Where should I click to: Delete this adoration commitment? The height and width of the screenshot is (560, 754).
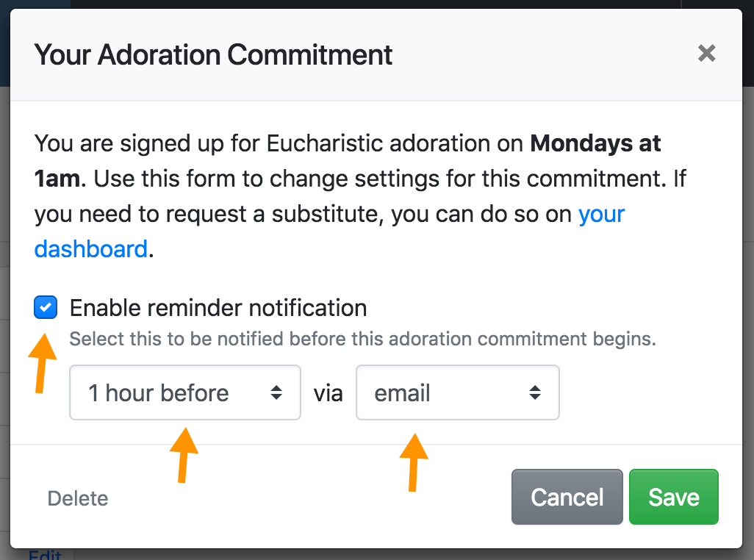click(78, 498)
